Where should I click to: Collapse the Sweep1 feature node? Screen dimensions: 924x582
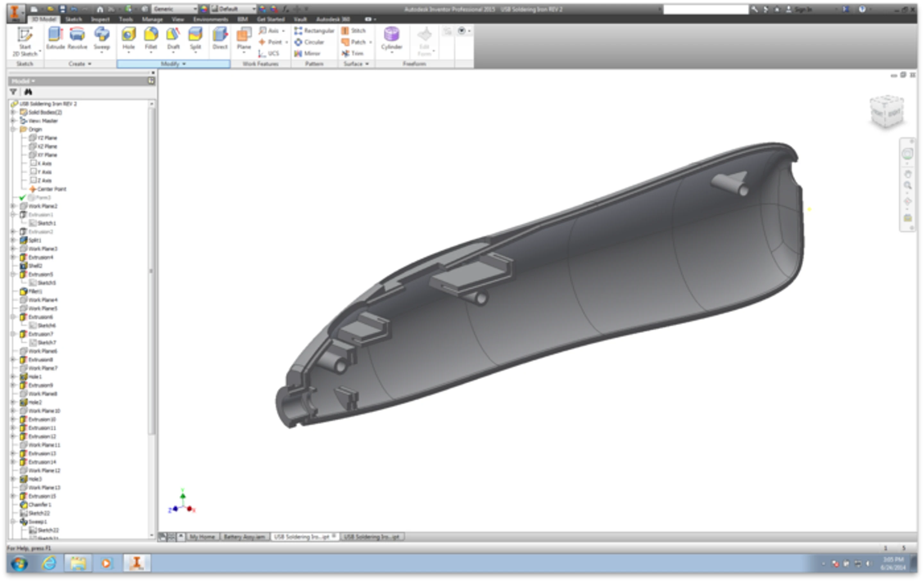(13, 522)
